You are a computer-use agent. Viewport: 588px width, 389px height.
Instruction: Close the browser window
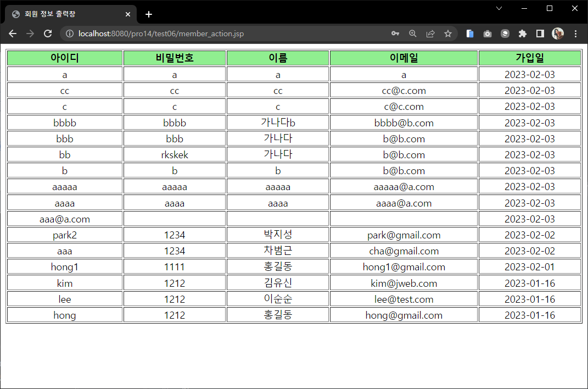(x=575, y=8)
